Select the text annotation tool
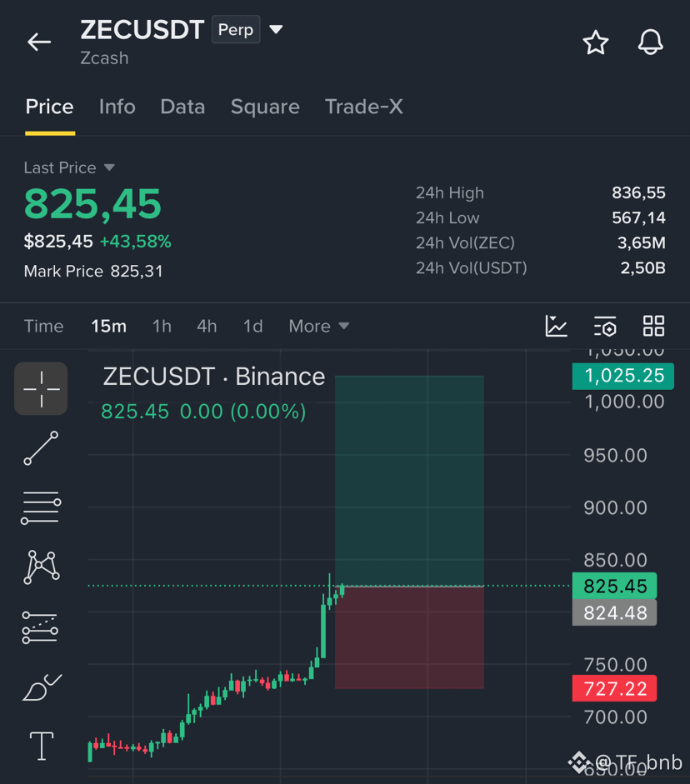Screen dimensions: 690x784 [42, 746]
